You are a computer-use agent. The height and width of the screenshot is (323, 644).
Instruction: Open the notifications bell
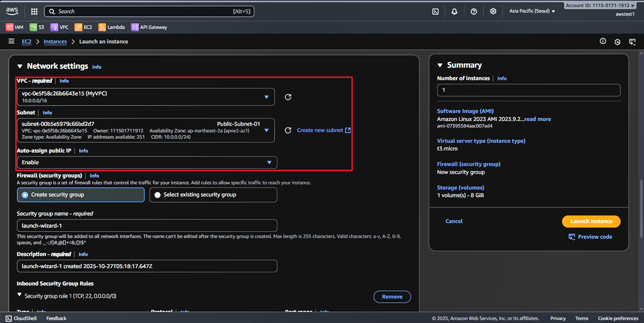point(454,11)
